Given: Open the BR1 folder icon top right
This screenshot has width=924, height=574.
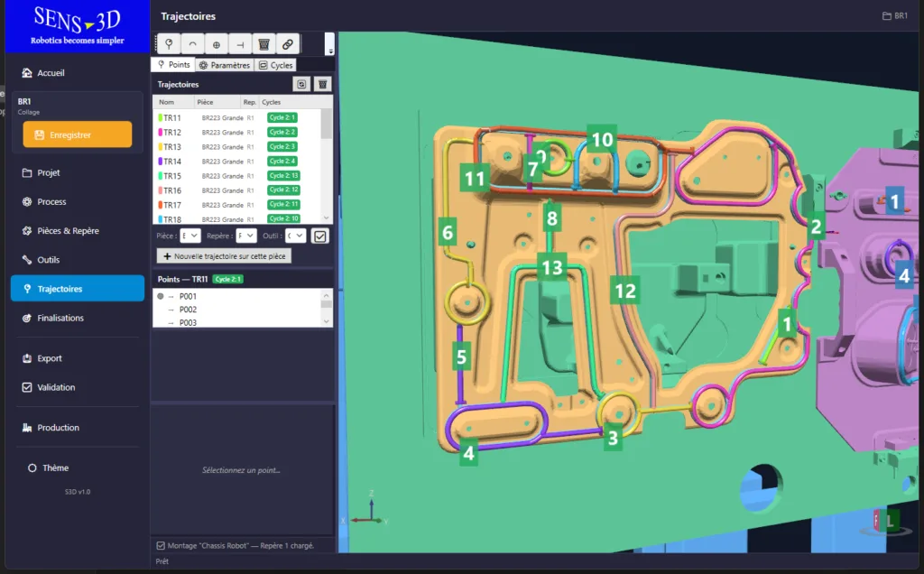Looking at the screenshot, I should click(886, 16).
